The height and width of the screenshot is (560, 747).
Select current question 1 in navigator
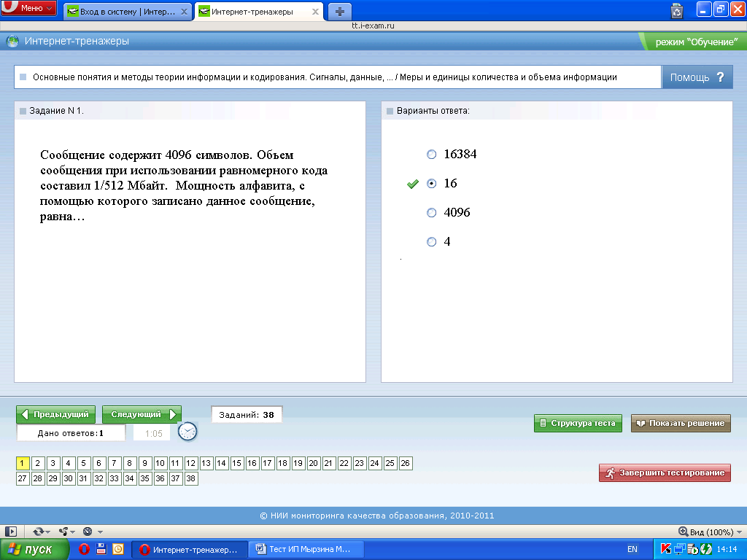[23, 463]
